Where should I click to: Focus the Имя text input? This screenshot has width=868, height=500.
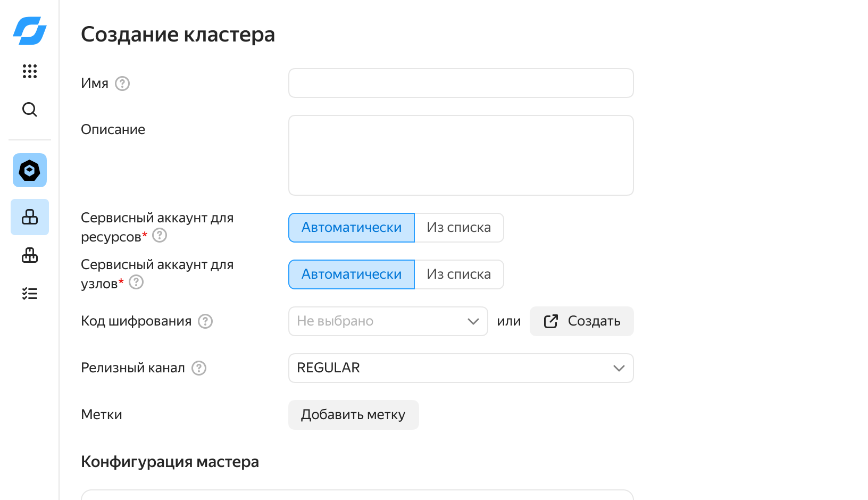pos(461,83)
